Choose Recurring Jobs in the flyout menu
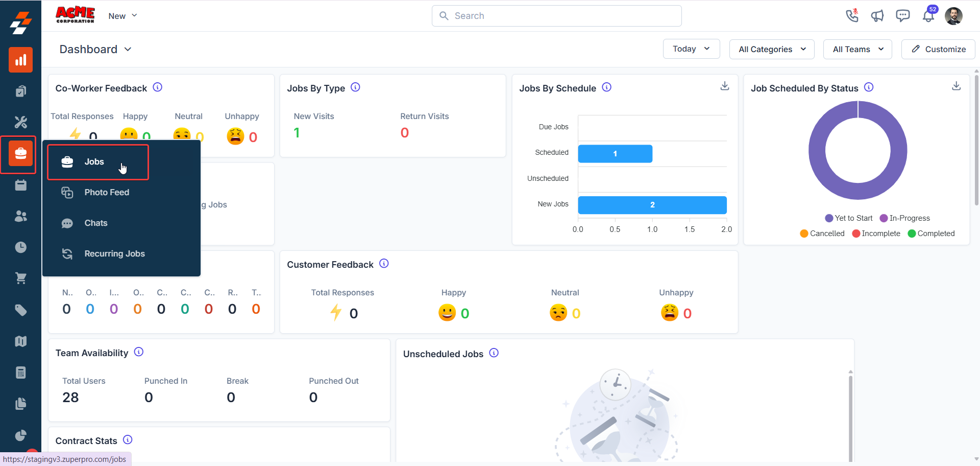Image resolution: width=980 pixels, height=466 pixels. 114,253
